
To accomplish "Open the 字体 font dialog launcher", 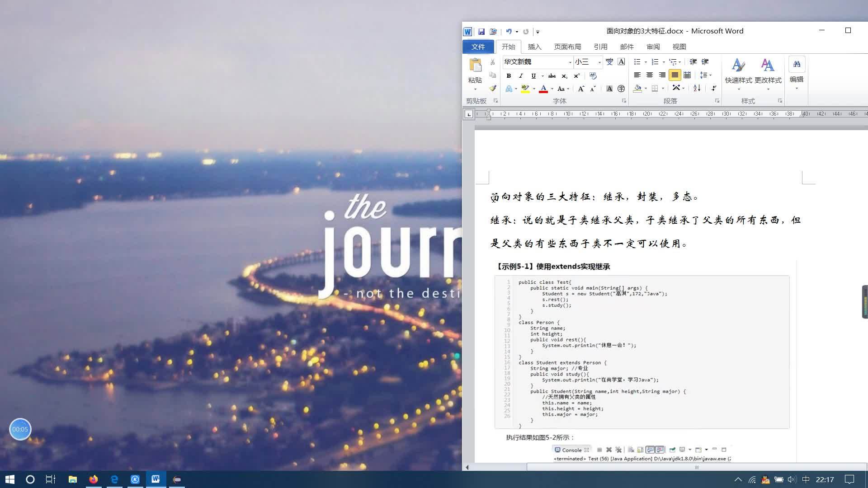I will tap(624, 101).
